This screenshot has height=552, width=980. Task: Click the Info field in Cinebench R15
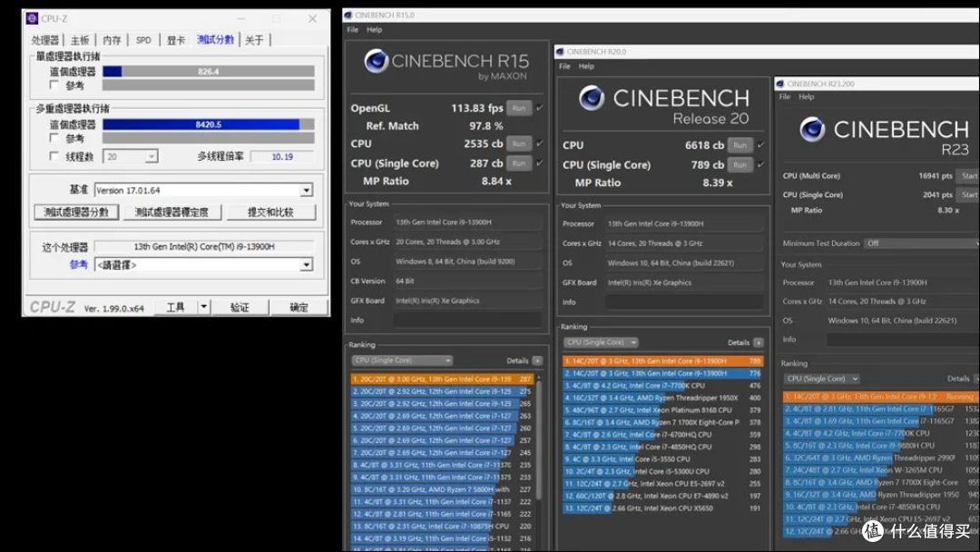[467, 320]
